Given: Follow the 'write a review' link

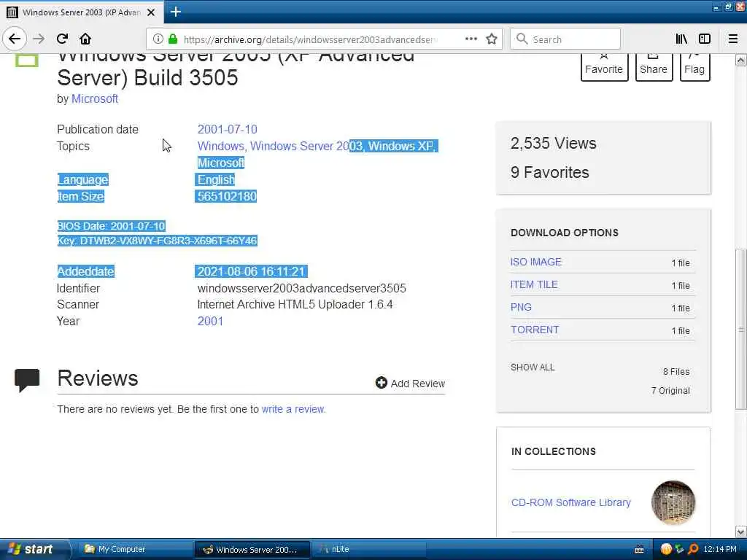Looking at the screenshot, I should [293, 409].
